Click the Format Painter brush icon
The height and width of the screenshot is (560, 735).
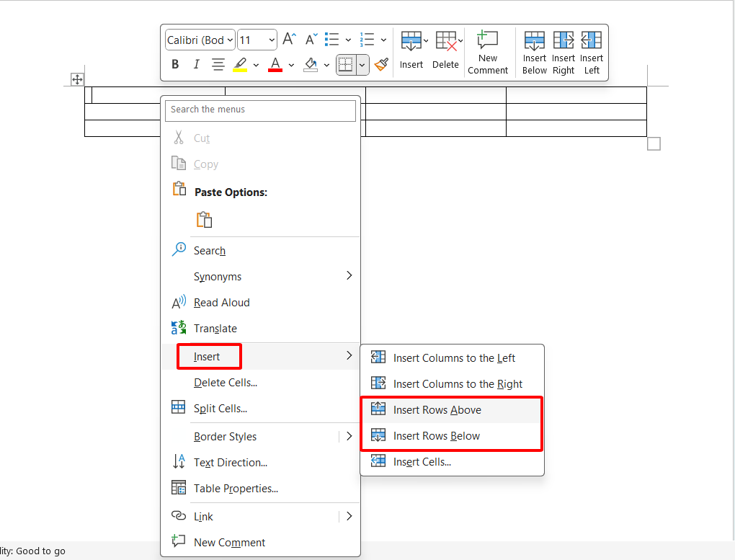click(381, 65)
